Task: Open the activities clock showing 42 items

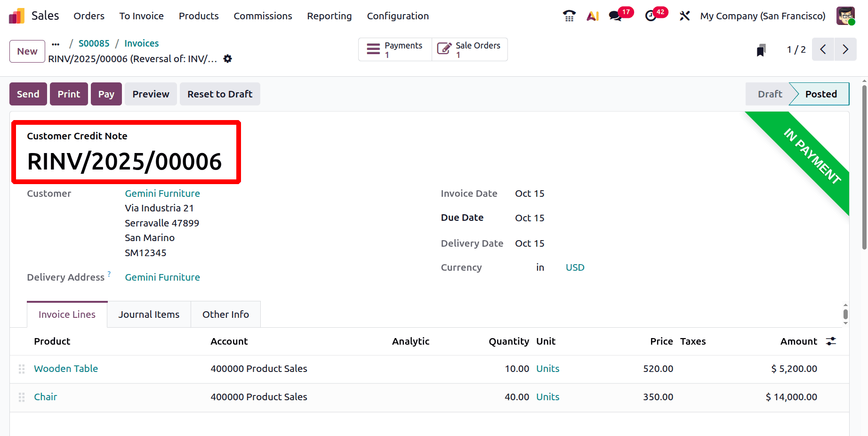Action: (651, 16)
